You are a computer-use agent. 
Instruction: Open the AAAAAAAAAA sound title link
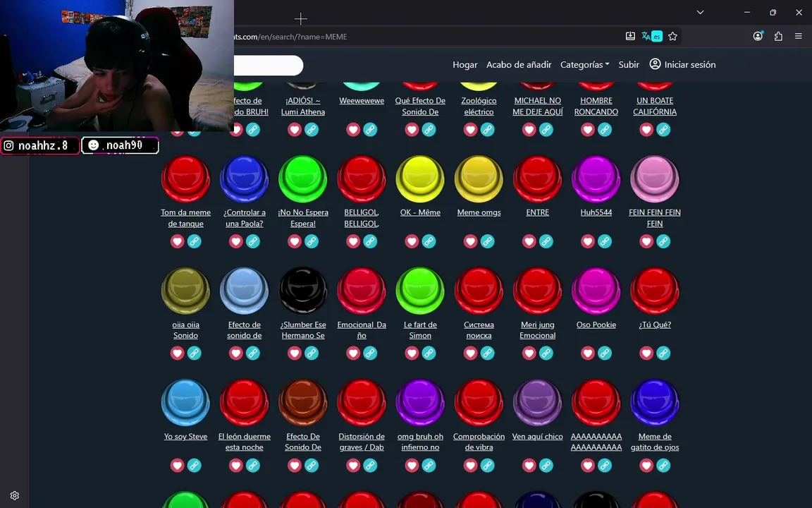tap(596, 442)
